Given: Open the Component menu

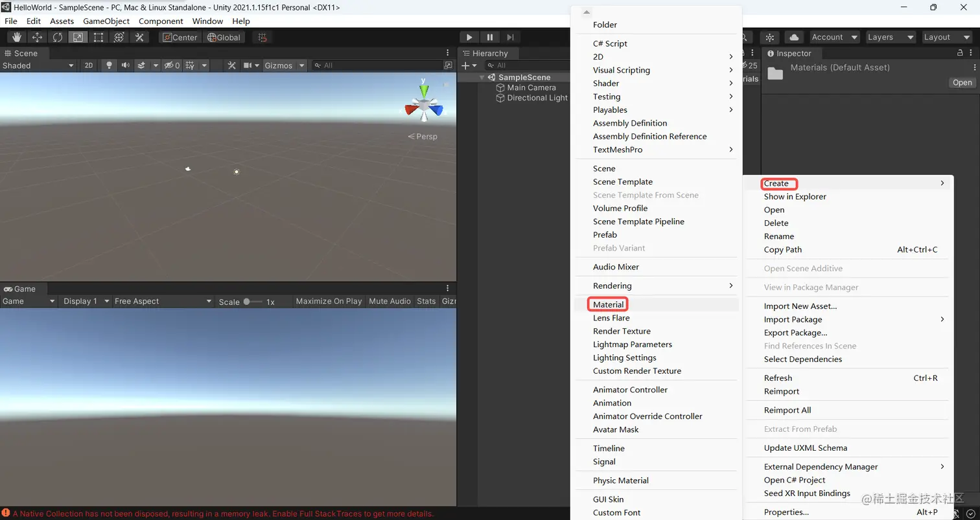Looking at the screenshot, I should tap(161, 21).
